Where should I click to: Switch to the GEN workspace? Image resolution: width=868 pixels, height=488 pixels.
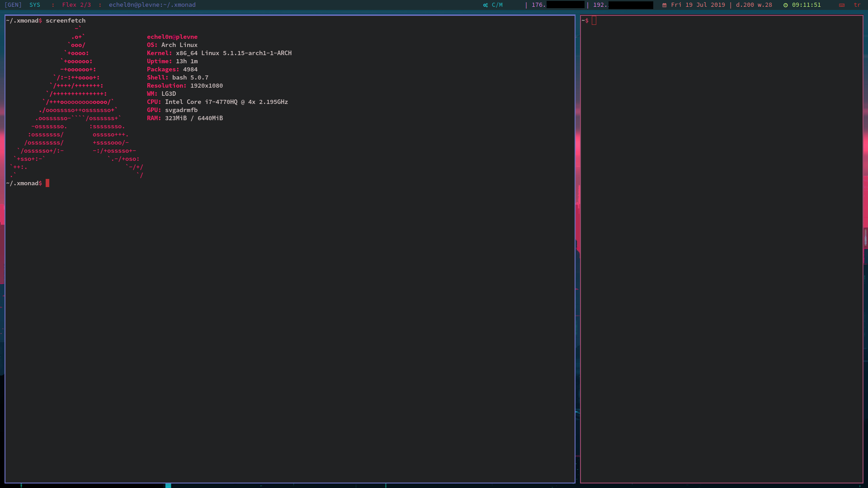[13, 5]
